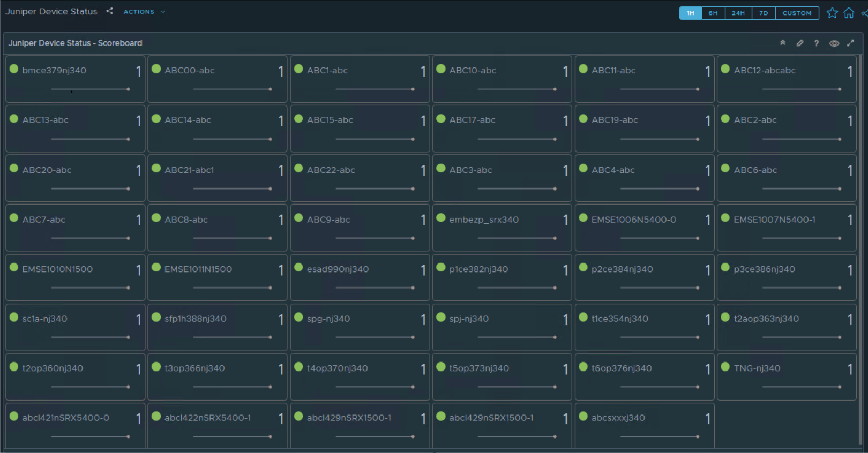The width and height of the screenshot is (868, 453).
Task: Open the ABC11-abc device name
Action: [613, 70]
